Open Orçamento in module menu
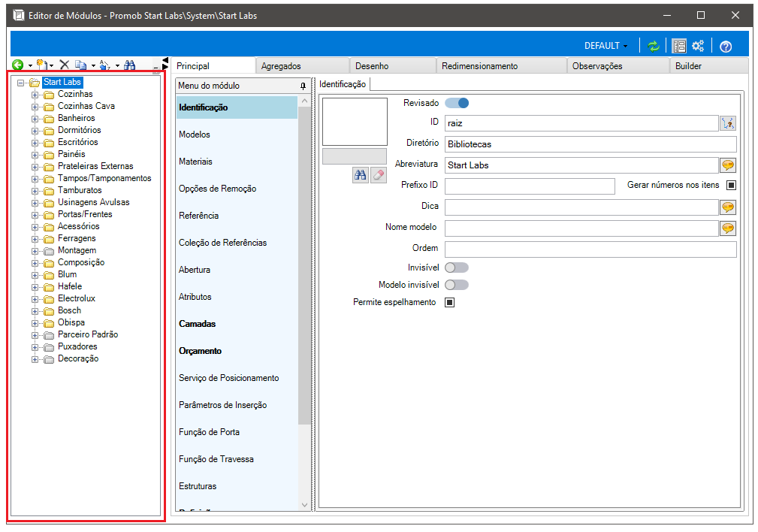The width and height of the screenshot is (758, 532). tap(237, 351)
